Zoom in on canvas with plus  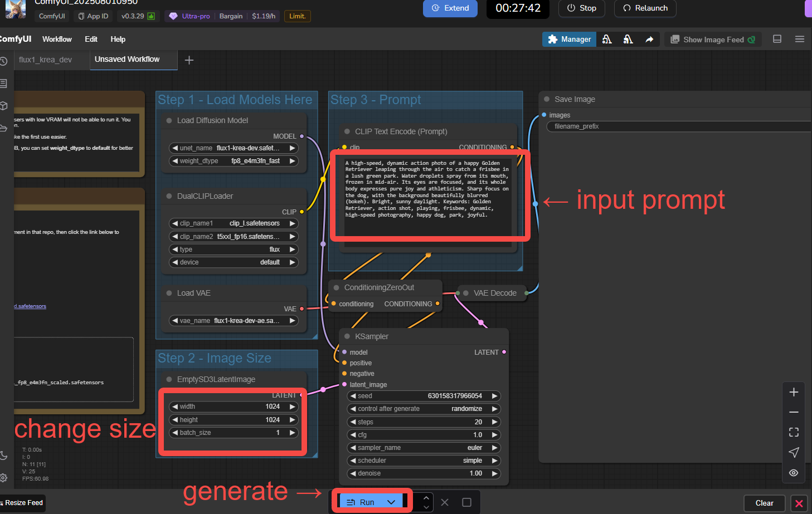[x=794, y=392]
